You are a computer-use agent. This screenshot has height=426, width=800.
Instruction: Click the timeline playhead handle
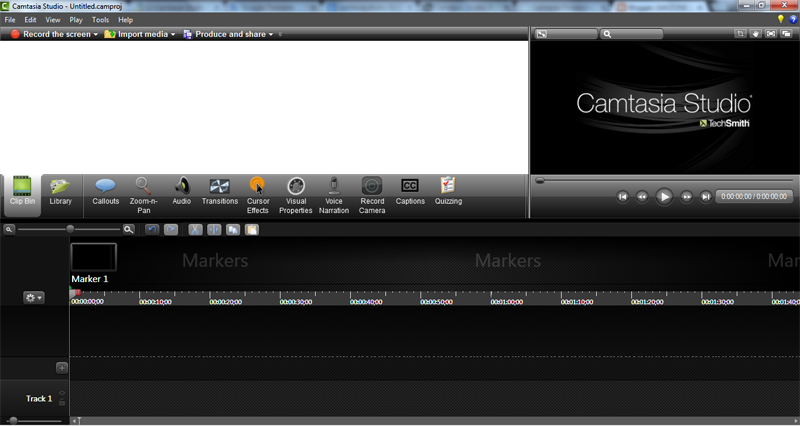coord(74,292)
